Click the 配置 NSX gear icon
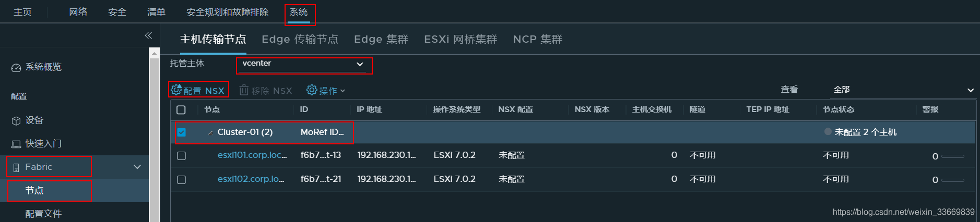The image size is (980, 222). (x=176, y=90)
